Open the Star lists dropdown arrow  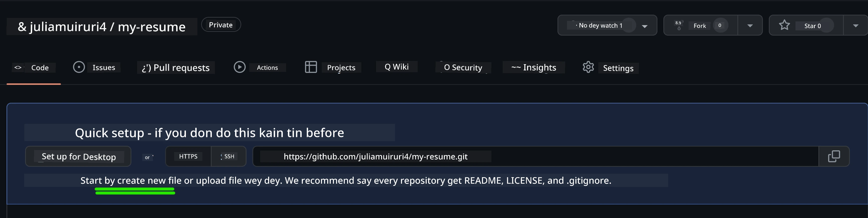[856, 26]
